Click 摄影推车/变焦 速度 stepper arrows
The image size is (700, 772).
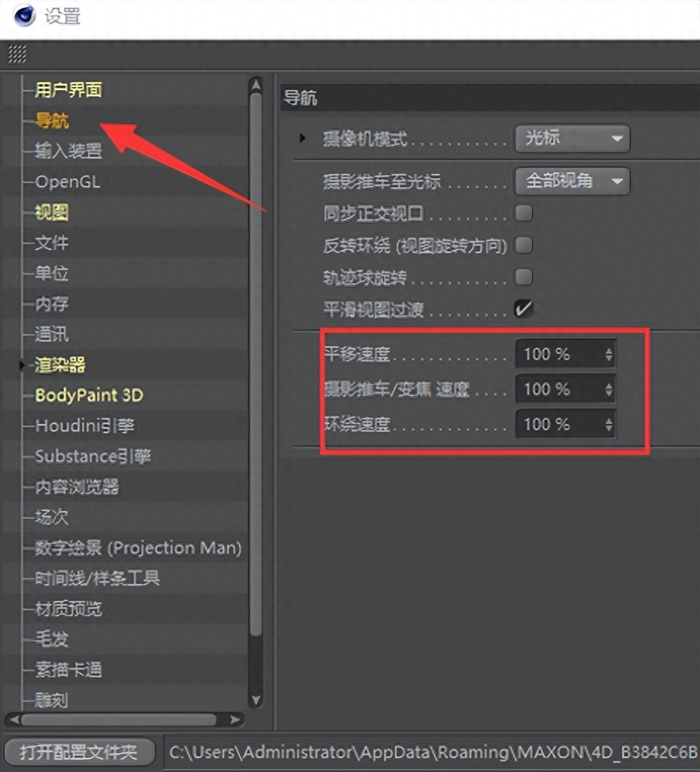pos(609,390)
